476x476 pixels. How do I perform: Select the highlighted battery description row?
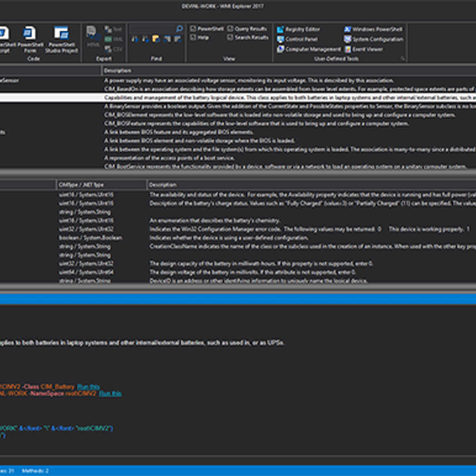[x=238, y=98]
